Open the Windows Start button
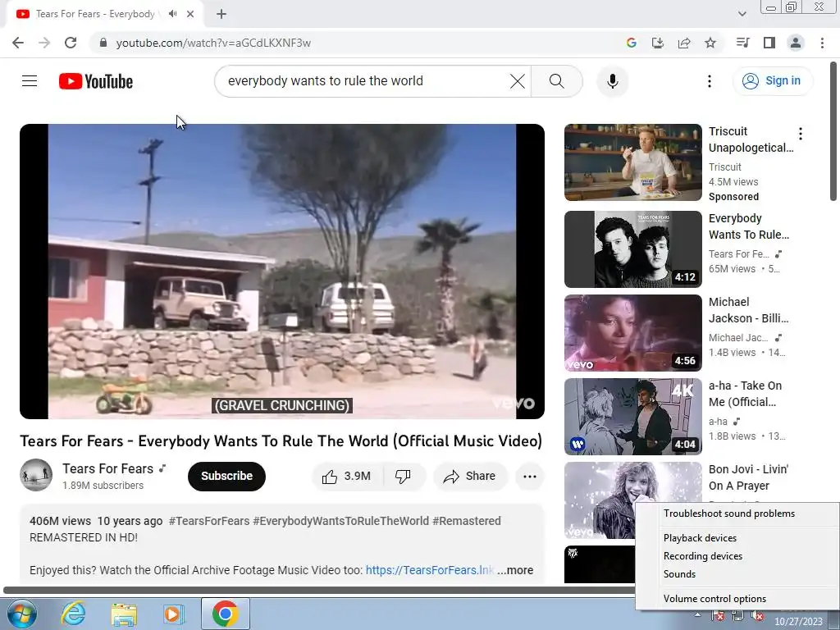840x630 pixels. [21, 614]
